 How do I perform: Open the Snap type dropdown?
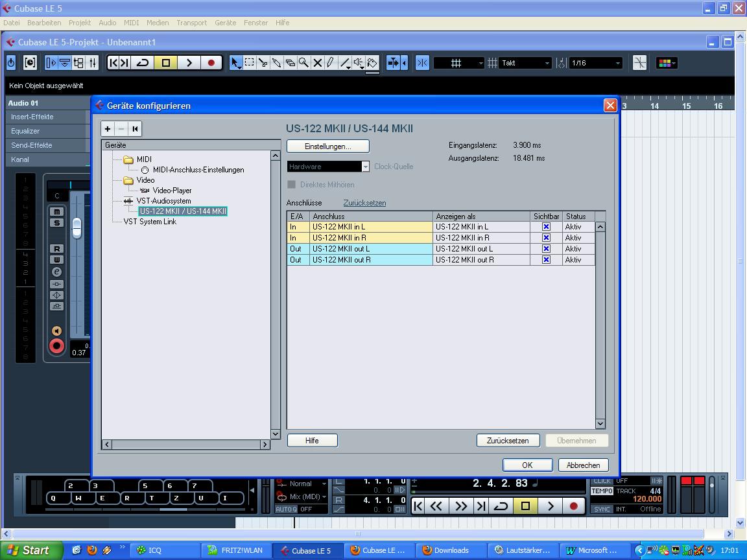tap(459, 63)
